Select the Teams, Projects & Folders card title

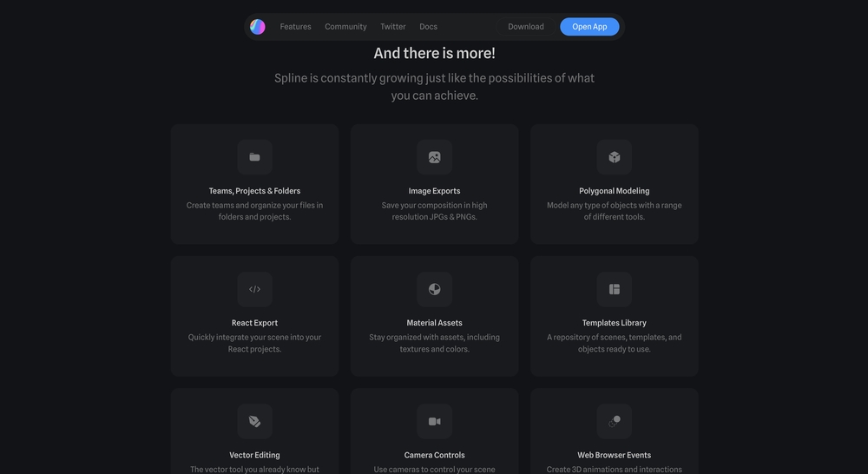click(x=254, y=191)
